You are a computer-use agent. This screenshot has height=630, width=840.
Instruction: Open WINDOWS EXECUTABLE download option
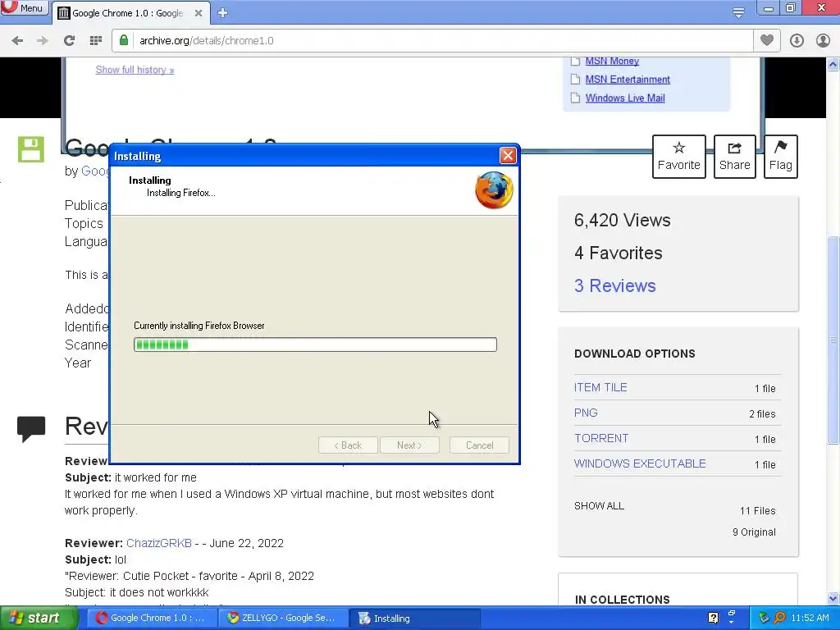640,463
